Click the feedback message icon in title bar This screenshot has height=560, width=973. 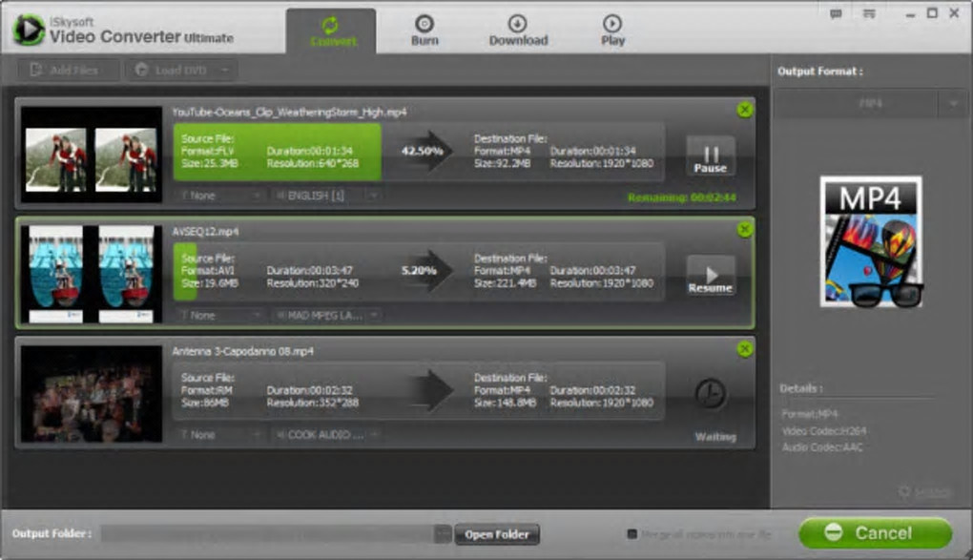pos(836,13)
